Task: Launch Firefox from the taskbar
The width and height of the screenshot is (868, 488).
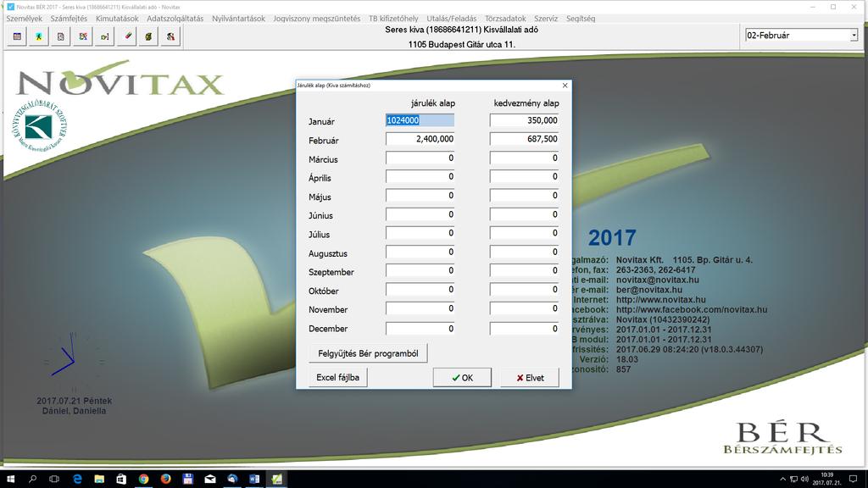Action: 165,480
